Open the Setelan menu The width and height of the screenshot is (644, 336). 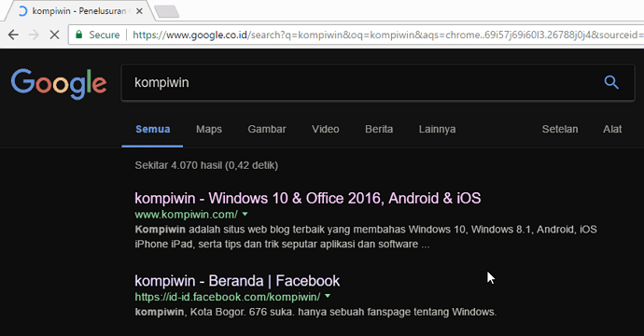[x=560, y=129]
